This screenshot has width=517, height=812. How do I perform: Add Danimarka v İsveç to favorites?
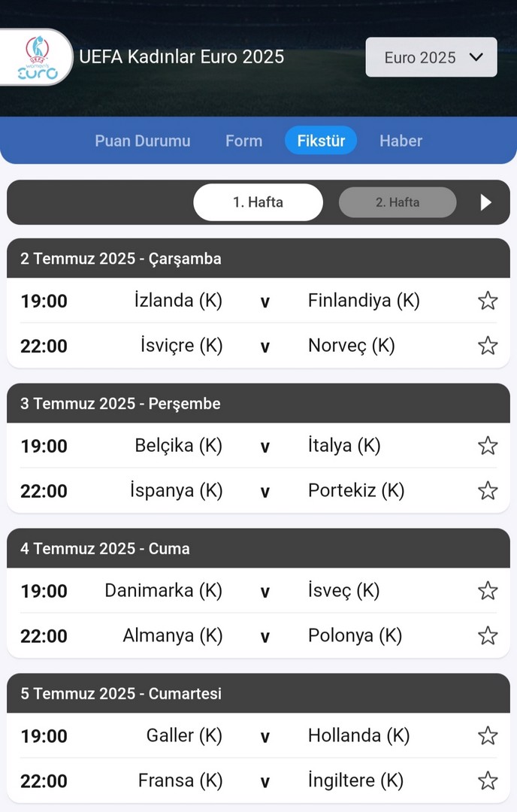(x=488, y=591)
